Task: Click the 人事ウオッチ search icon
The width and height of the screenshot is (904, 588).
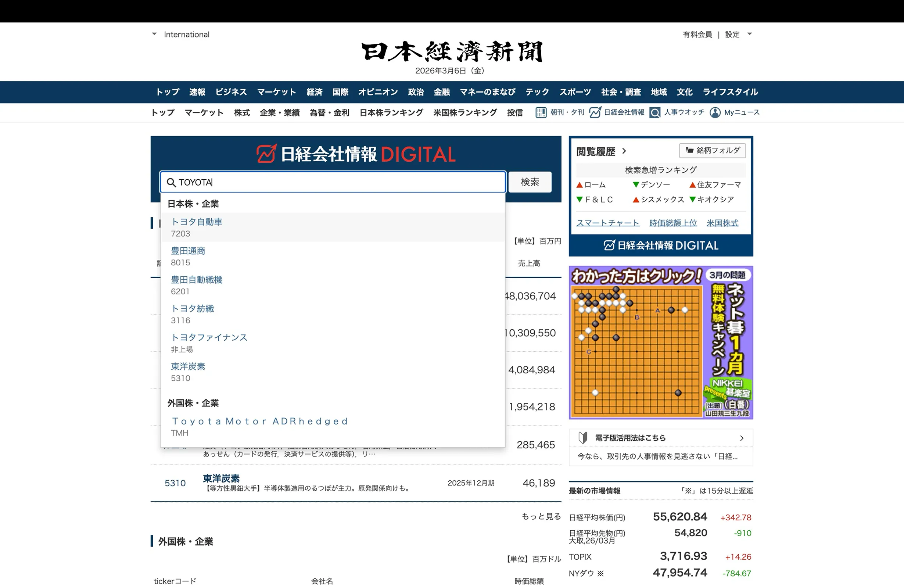Action: 655,113
